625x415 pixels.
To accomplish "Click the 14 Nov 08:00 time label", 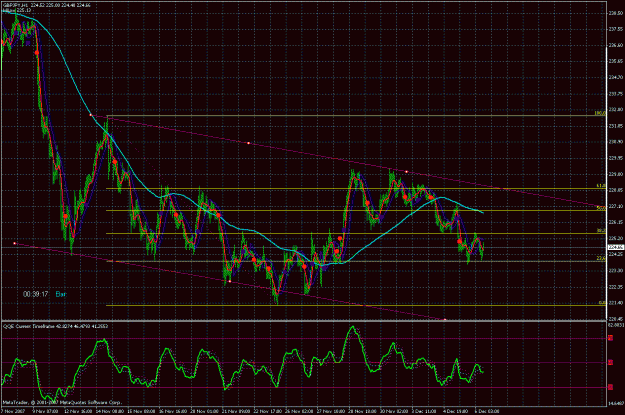I will (x=111, y=411).
